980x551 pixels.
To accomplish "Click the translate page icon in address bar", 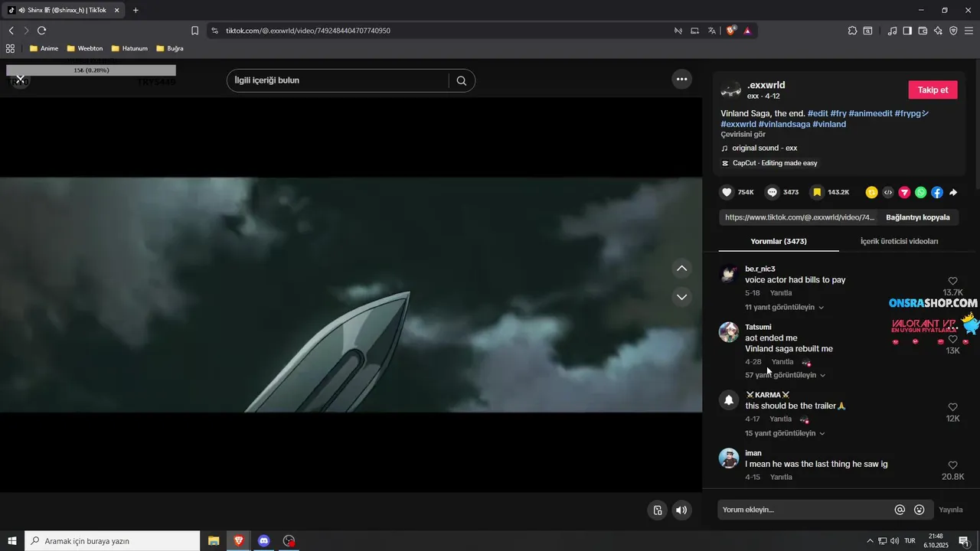I will [x=712, y=31].
